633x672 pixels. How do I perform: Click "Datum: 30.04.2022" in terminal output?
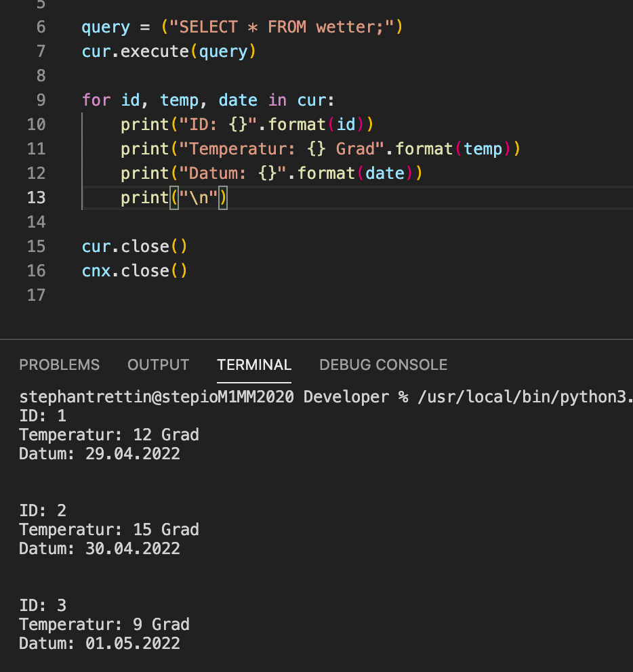100,548
